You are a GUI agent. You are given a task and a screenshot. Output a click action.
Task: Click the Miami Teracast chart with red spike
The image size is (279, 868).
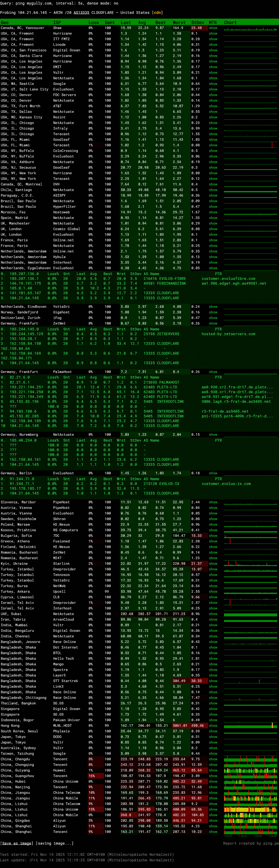pos(250,145)
